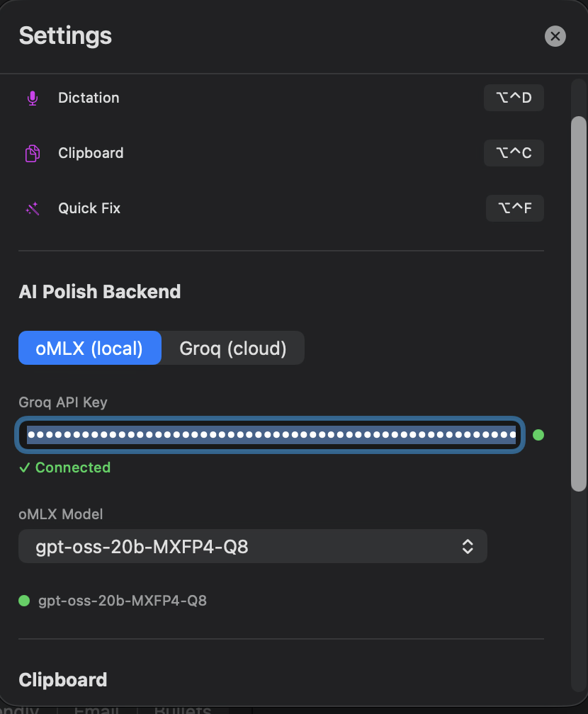This screenshot has height=714, width=588.
Task: Click the settings vertical scrollbar thumb
Action: [x=579, y=304]
